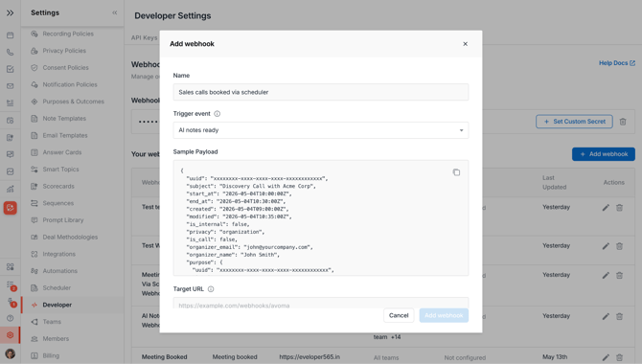Copy the sample payload
Image resolution: width=642 pixels, height=364 pixels.
click(x=456, y=172)
